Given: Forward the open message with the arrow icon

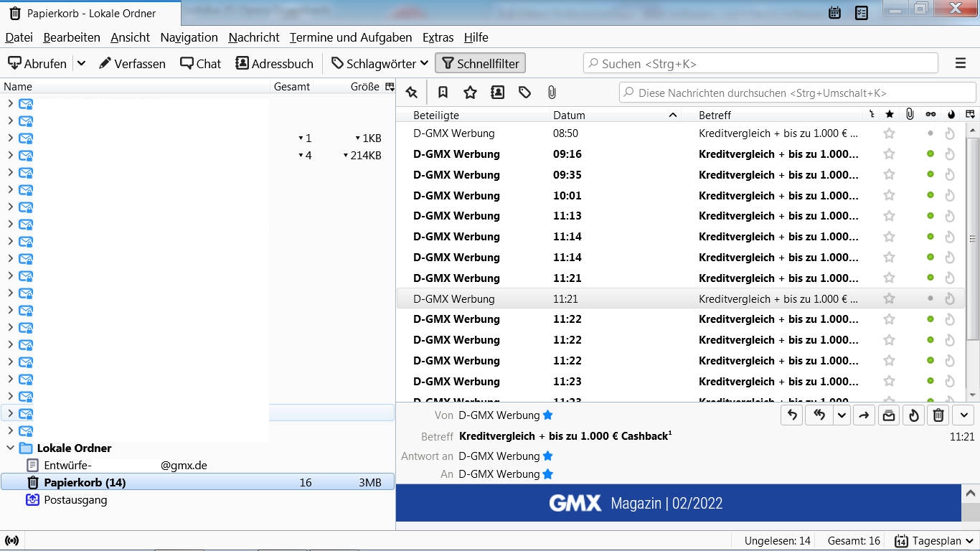Looking at the screenshot, I should [864, 415].
